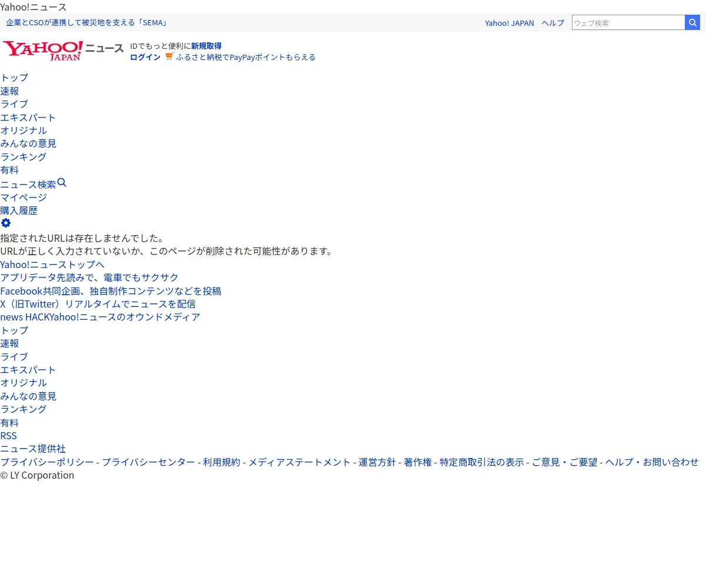The image size is (706, 588).
Task: Open the ふるさと納税でPayPayポイントもらえる text link
Action: point(246,57)
